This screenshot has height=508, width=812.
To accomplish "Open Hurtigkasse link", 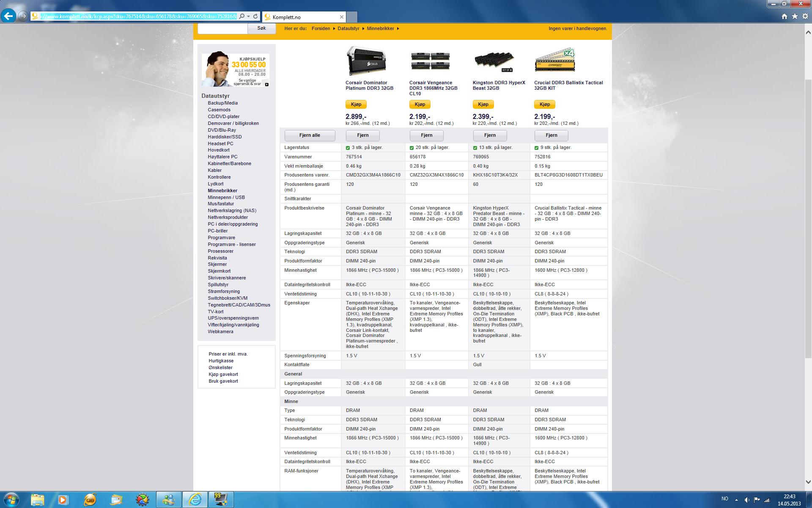I will pos(221,361).
